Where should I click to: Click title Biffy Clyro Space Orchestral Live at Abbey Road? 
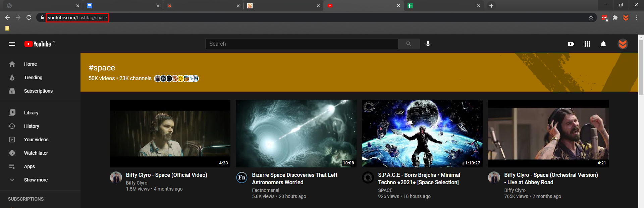coord(551,178)
